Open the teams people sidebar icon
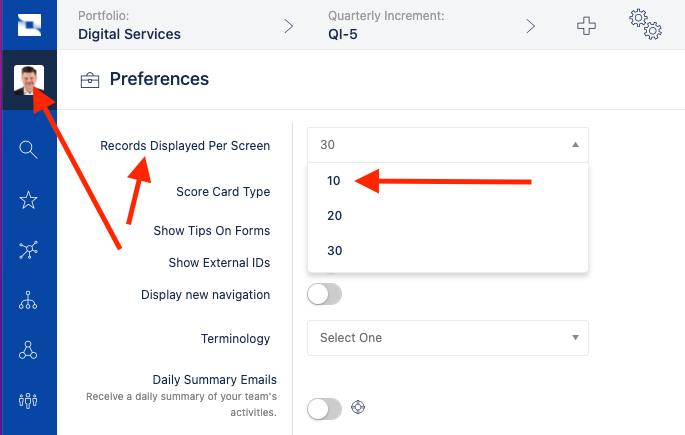Screen dimensions: 685x435 point(28,400)
